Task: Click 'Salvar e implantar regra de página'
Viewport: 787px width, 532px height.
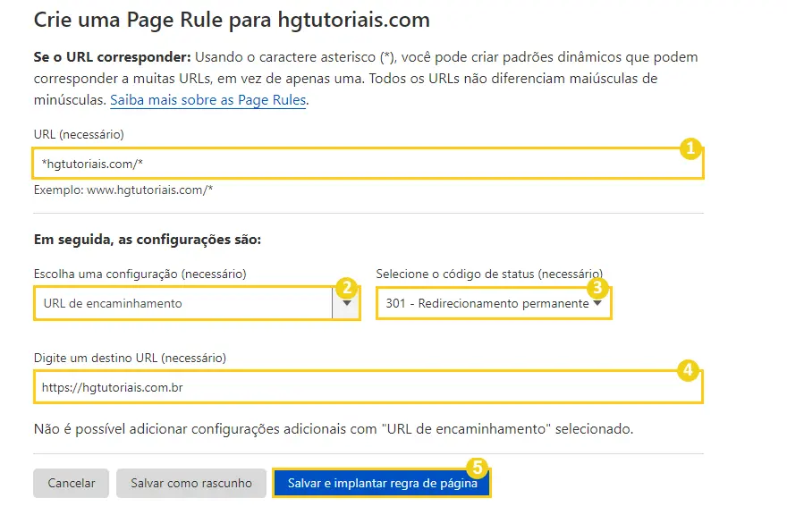Action: point(382,484)
